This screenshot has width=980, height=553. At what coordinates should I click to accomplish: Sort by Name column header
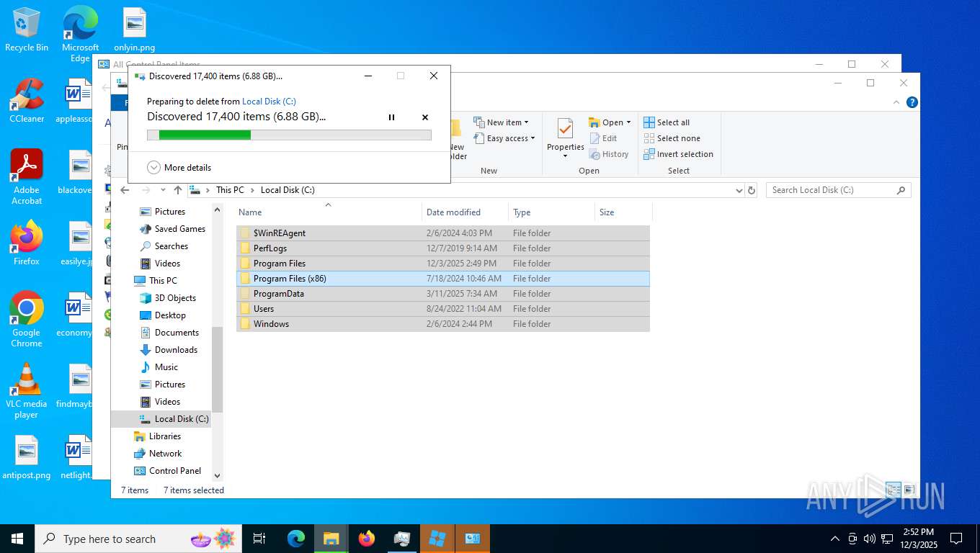coord(329,212)
